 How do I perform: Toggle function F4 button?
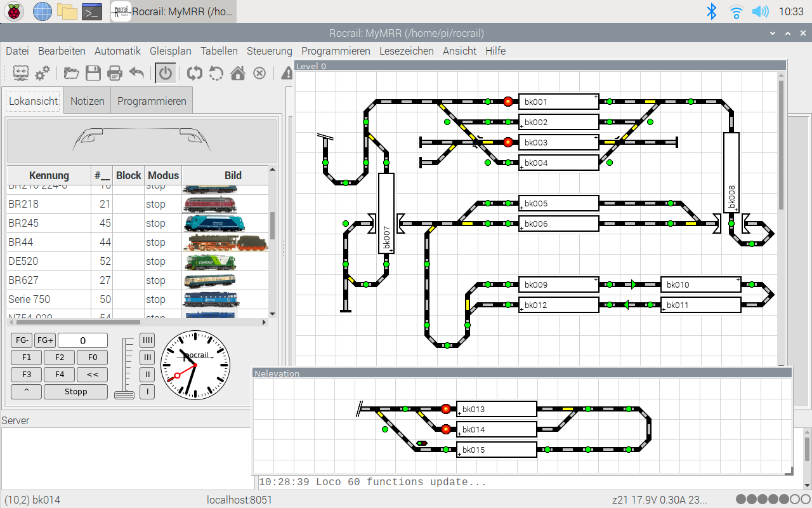point(60,375)
